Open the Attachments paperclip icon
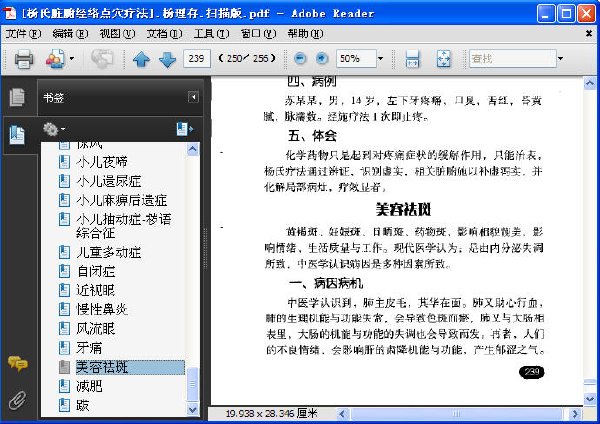 [x=17, y=400]
